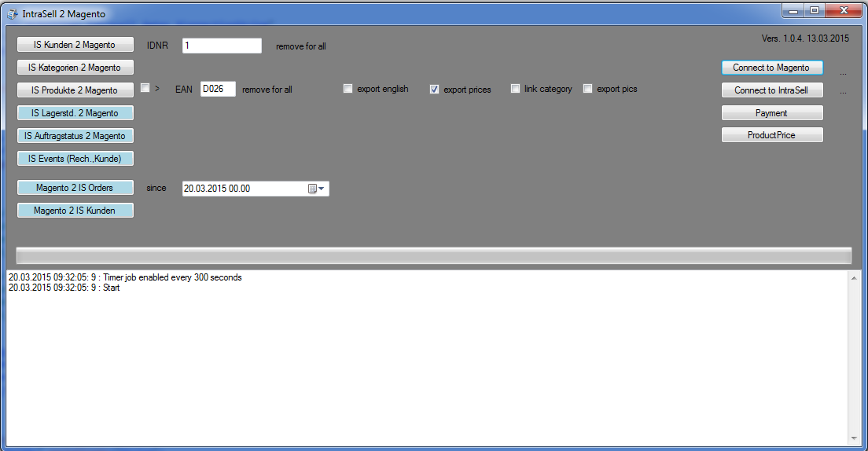
Task: Focus the EAN input field
Action: (218, 89)
